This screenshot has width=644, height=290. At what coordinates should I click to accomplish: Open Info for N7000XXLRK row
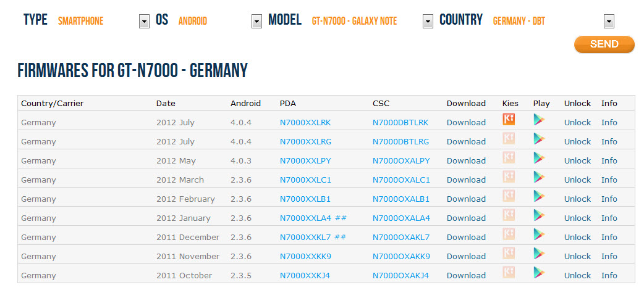tap(609, 122)
